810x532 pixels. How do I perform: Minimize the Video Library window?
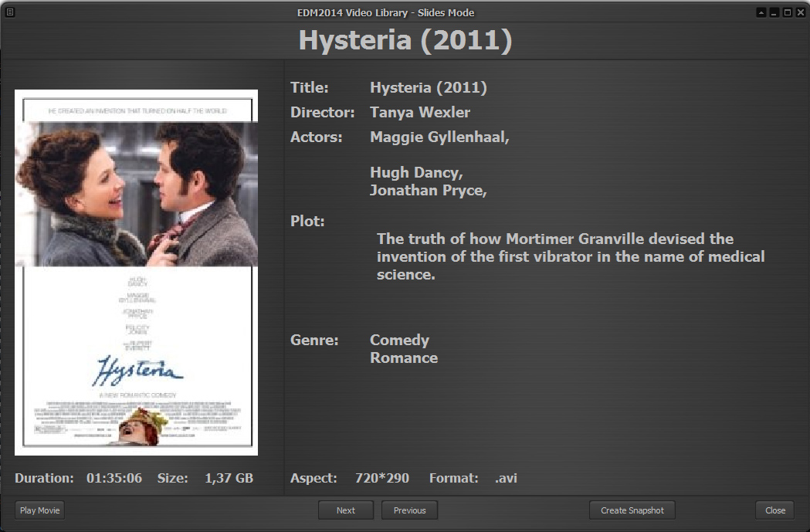click(x=774, y=12)
